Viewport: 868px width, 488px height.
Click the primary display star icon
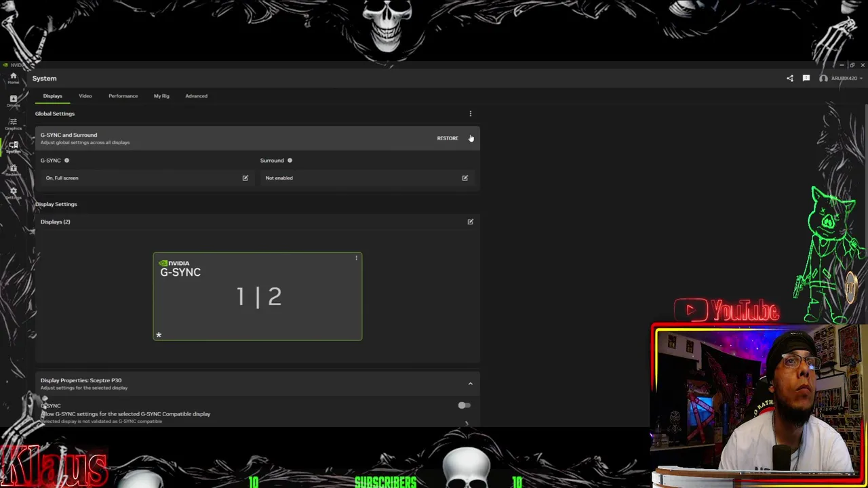click(159, 335)
